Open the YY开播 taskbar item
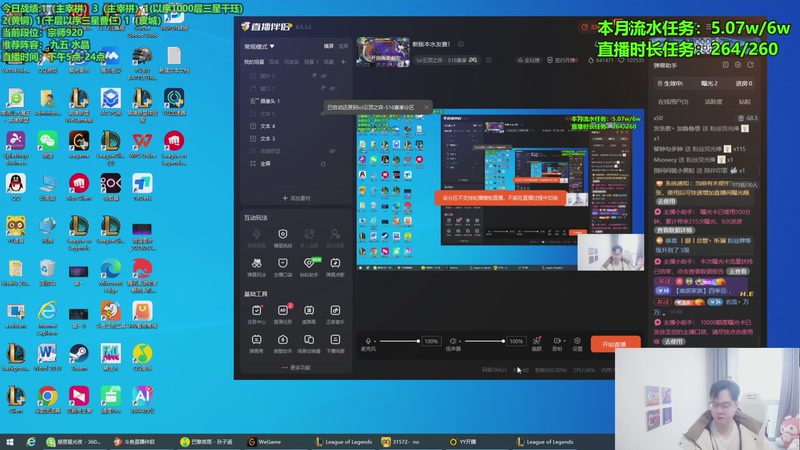Screen dimensions: 800x450 click(x=463, y=442)
